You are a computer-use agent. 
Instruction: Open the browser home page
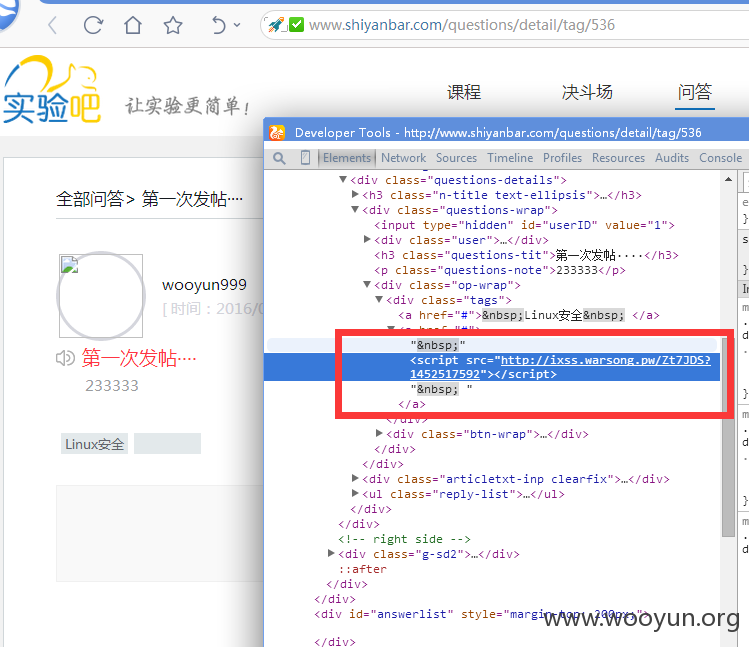(133, 25)
